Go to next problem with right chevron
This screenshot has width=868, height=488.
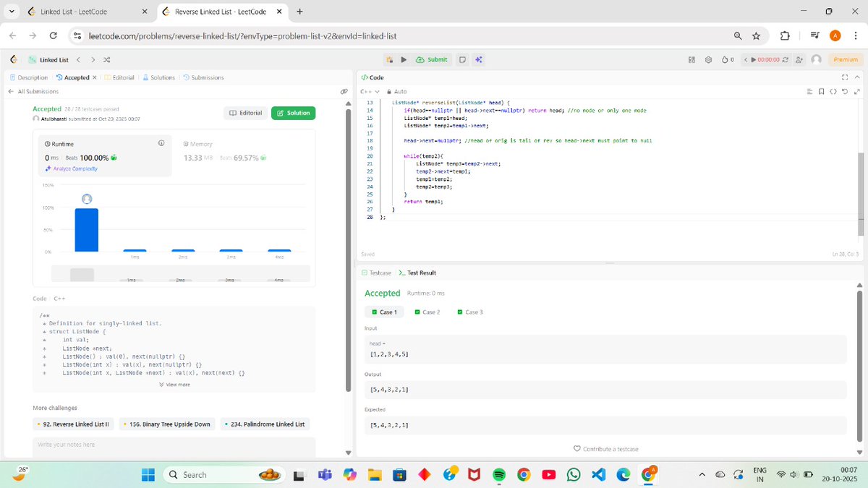tap(93, 59)
